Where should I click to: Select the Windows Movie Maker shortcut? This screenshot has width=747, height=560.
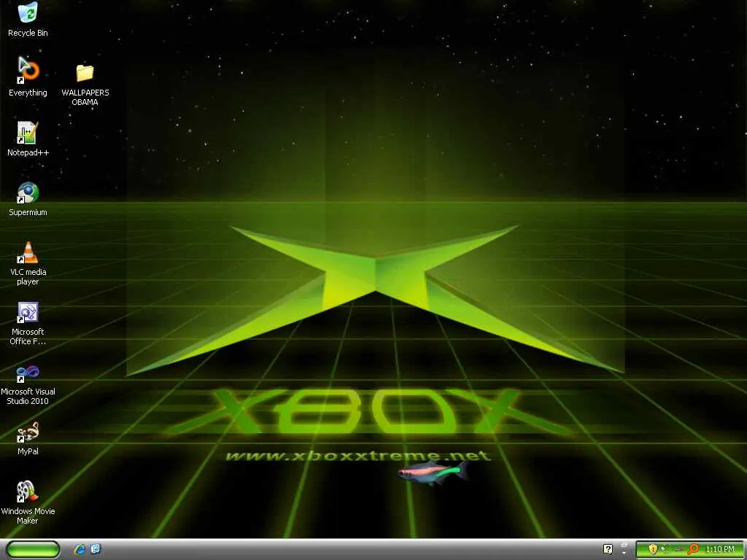point(28,502)
